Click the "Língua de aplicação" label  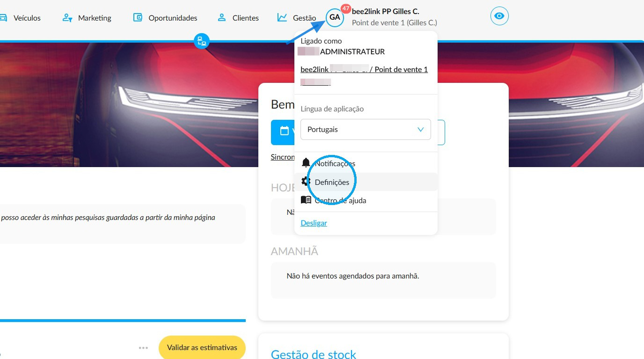click(x=332, y=109)
